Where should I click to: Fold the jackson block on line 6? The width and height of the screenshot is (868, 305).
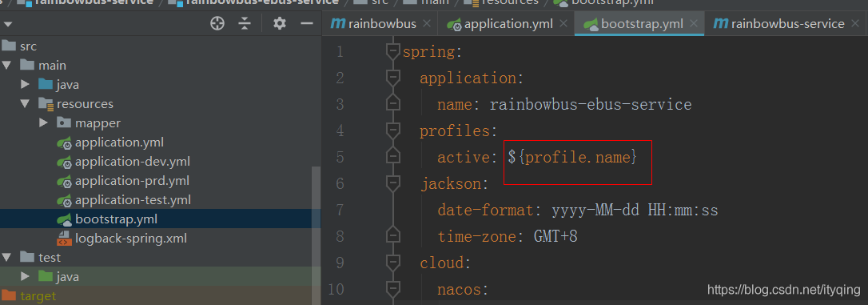point(392,183)
